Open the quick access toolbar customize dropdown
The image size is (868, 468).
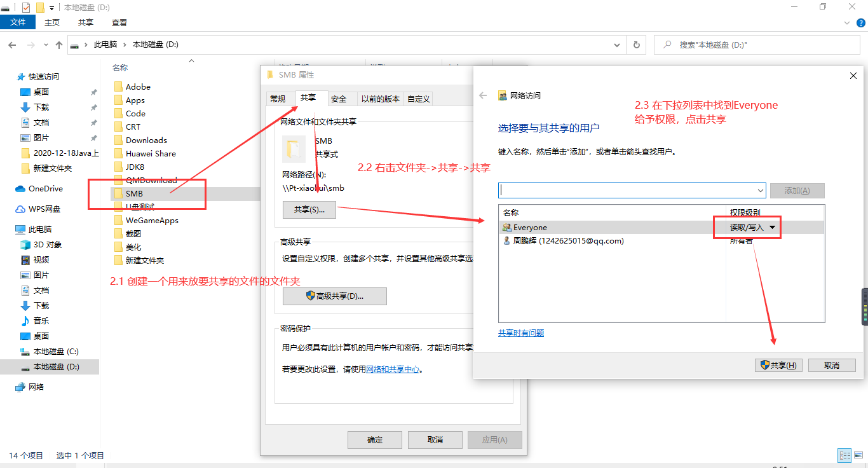(x=52, y=7)
